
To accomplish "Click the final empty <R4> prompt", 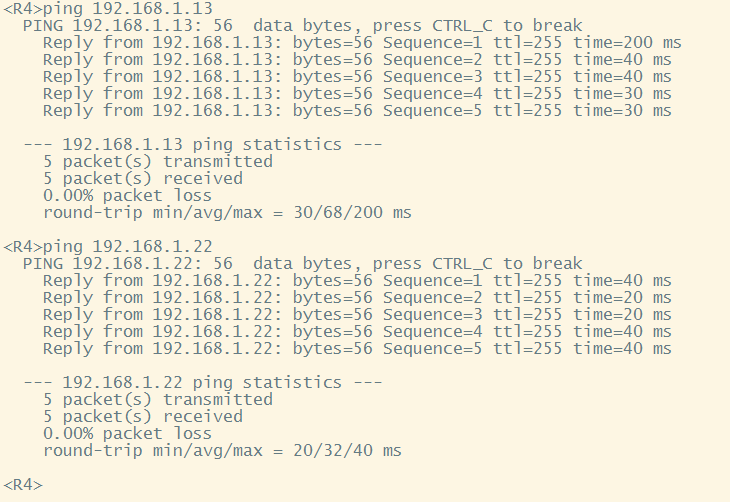I will click(23, 485).
